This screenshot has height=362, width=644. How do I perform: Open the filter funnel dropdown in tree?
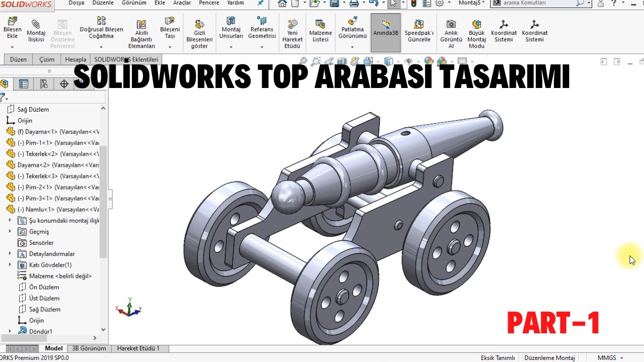coord(4,97)
